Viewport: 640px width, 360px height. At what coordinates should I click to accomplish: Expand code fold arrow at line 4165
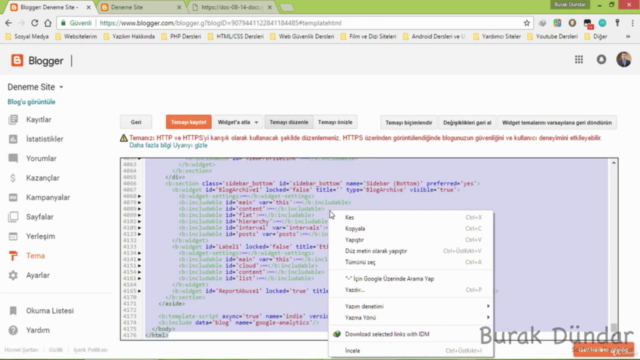click(x=140, y=291)
